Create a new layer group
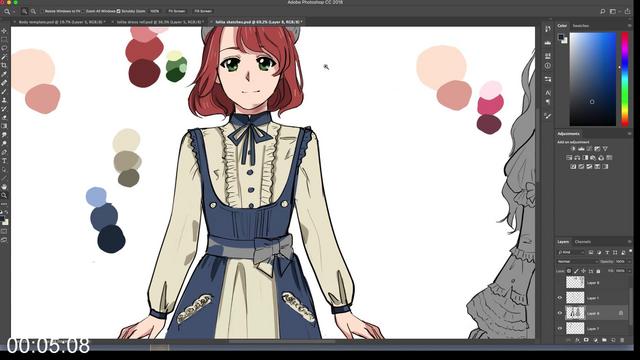The width and height of the screenshot is (640, 360). coord(604,340)
